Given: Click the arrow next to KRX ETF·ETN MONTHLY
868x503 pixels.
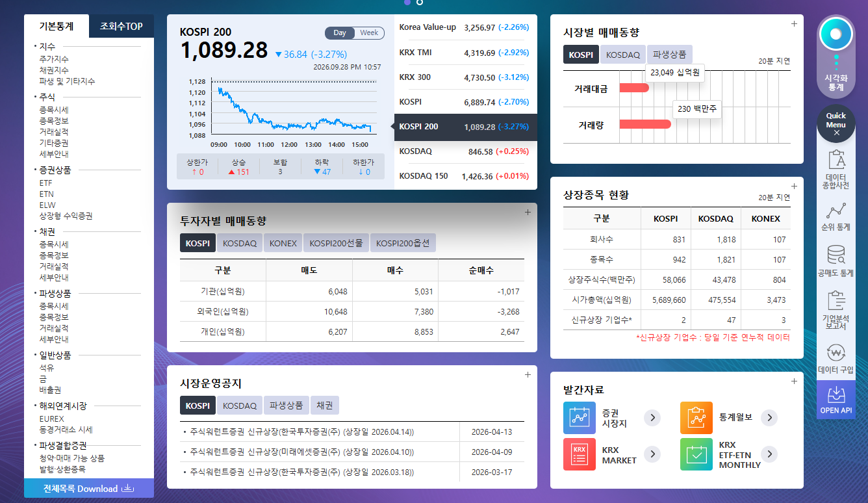Looking at the screenshot, I should (x=769, y=454).
